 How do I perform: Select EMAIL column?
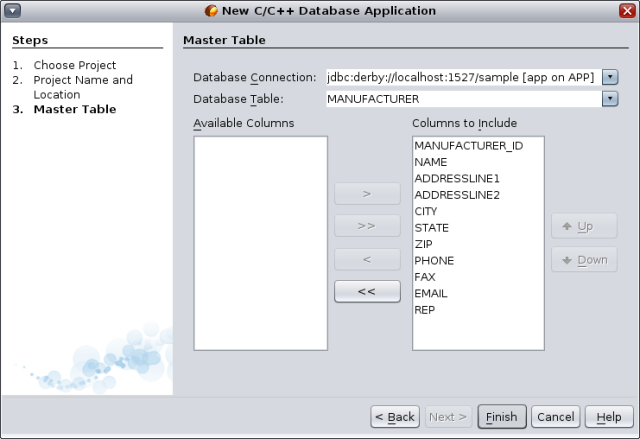[478, 293]
